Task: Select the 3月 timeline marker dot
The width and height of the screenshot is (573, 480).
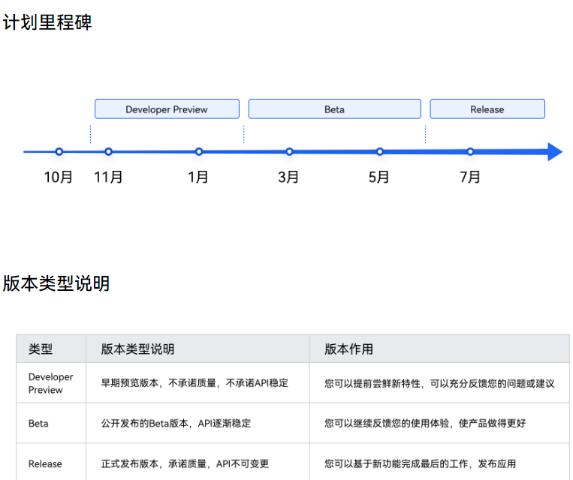Action: point(289,152)
